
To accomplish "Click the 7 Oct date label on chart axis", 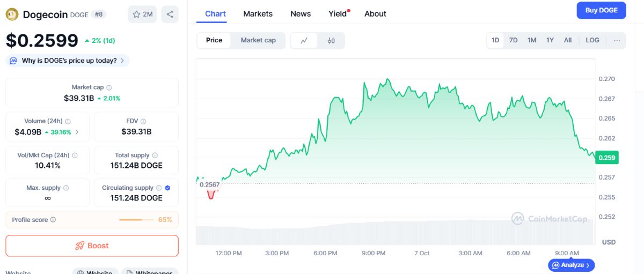I will pos(422,253).
